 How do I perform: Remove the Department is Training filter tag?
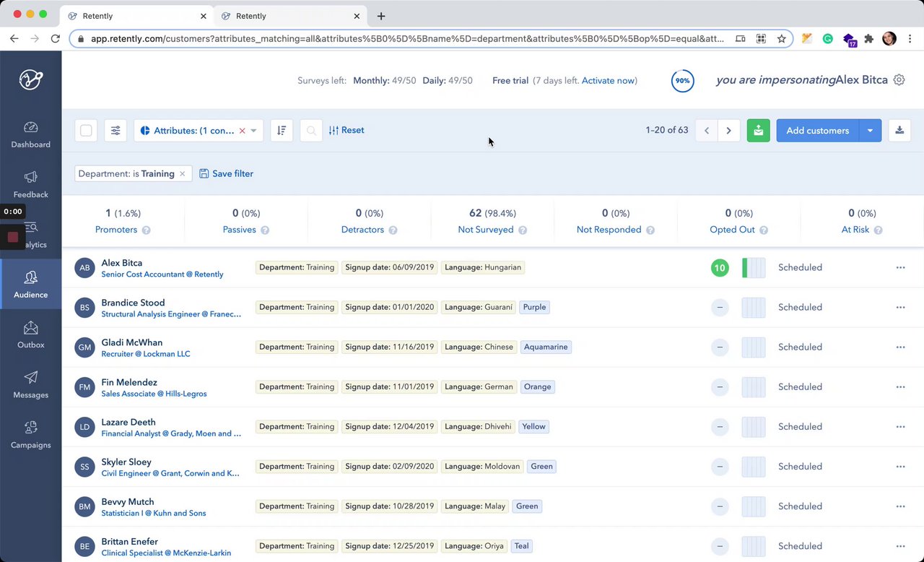point(183,174)
